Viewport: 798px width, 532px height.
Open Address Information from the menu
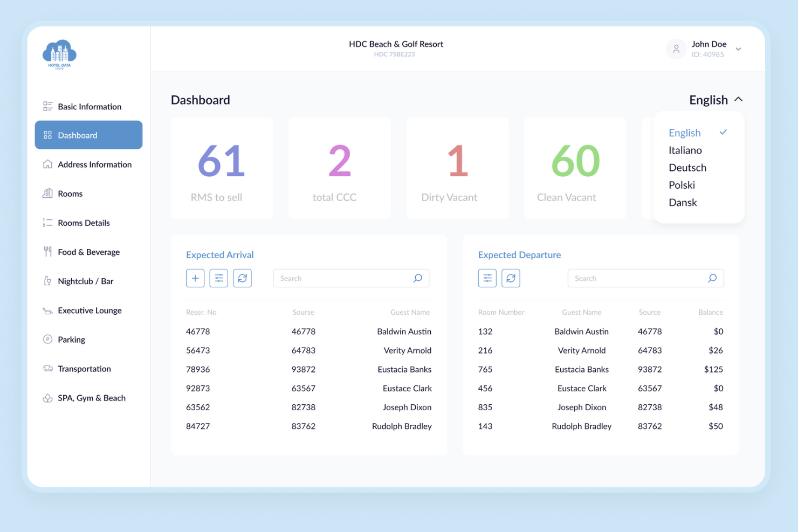click(x=94, y=164)
